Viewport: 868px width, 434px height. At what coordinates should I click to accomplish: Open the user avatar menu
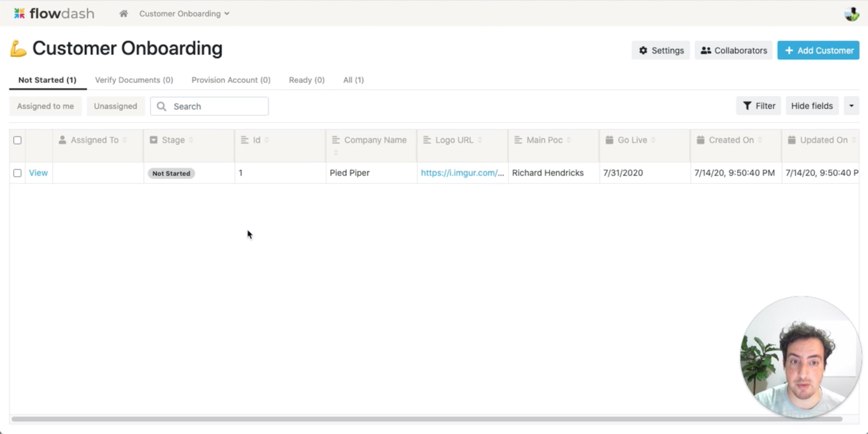[x=851, y=14]
